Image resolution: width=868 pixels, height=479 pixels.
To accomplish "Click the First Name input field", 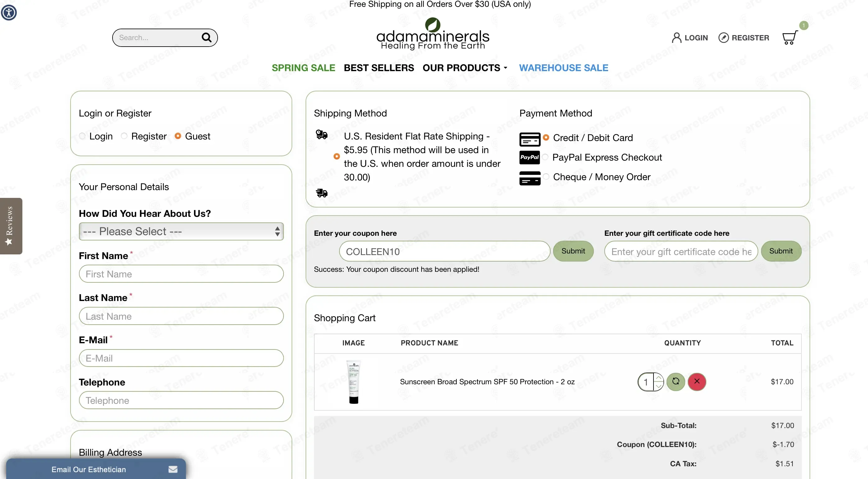I will 181,274.
